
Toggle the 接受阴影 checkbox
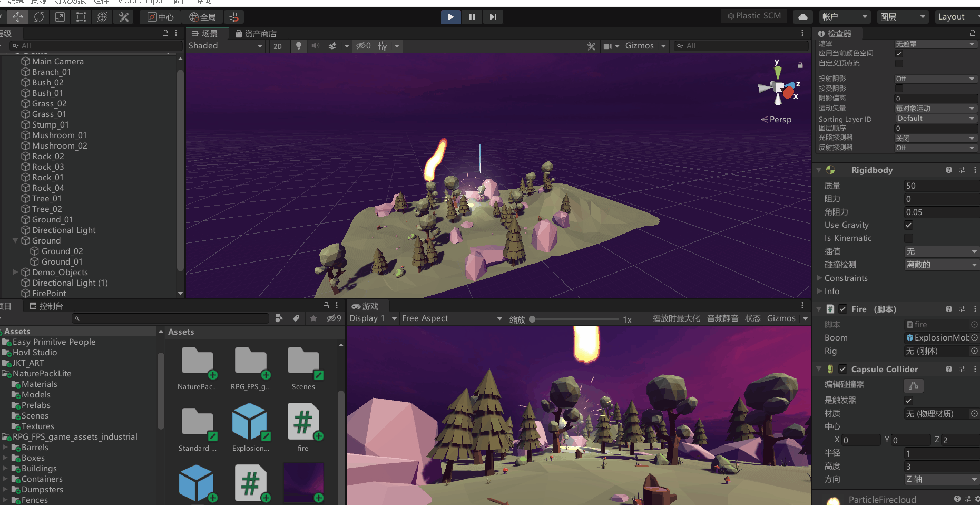point(899,89)
